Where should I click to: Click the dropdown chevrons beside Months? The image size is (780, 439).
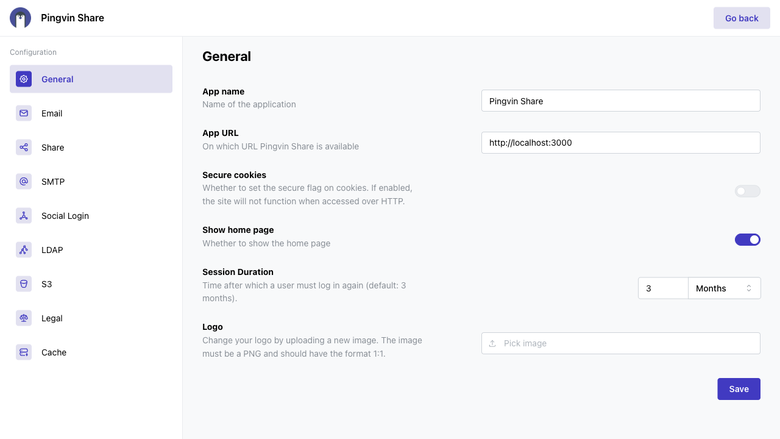pyautogui.click(x=749, y=288)
